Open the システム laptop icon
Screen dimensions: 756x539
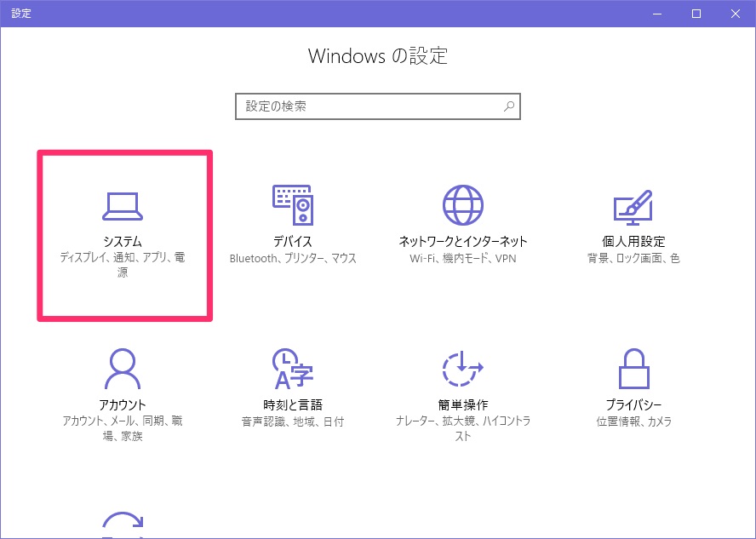pos(123,206)
